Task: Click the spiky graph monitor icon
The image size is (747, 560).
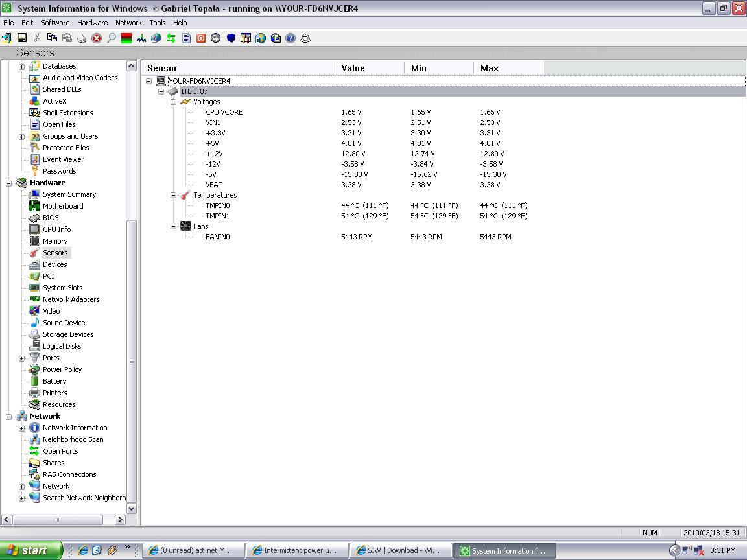Action: click(141, 38)
